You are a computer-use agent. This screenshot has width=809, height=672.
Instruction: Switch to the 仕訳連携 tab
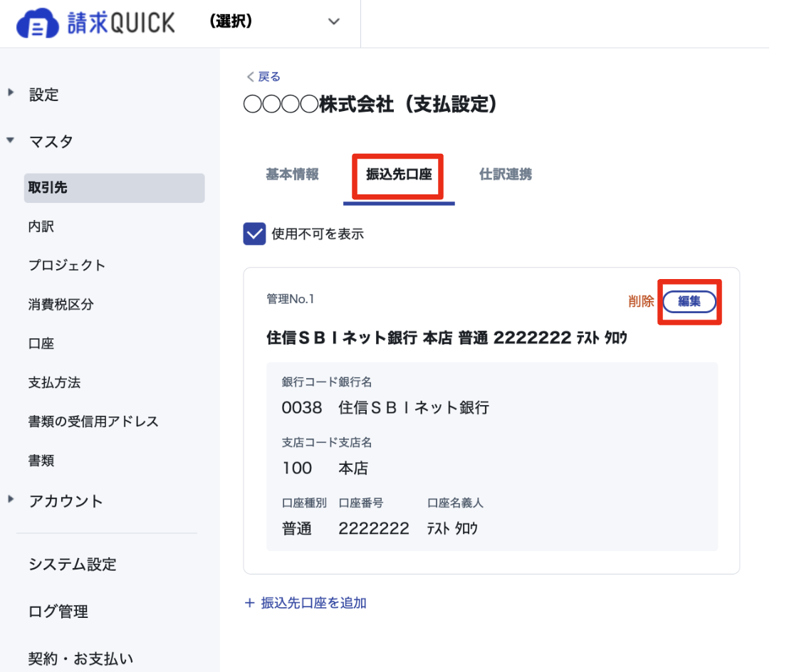pyautogui.click(x=506, y=174)
